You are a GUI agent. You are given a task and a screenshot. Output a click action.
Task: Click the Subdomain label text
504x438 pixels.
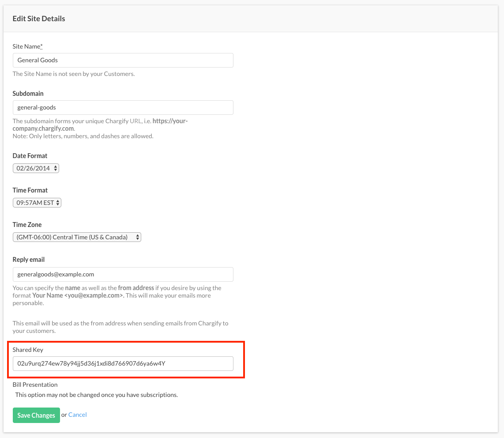coord(28,94)
